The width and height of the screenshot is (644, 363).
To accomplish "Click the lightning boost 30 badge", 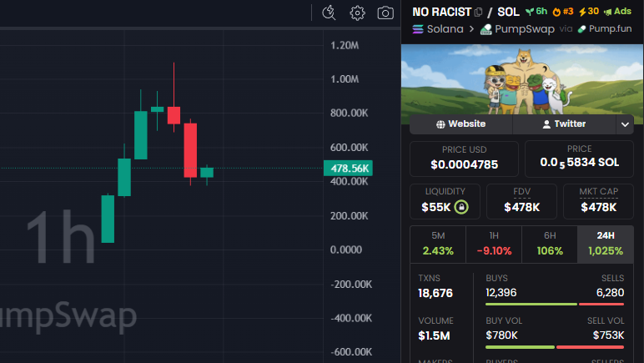I will pos(589,12).
